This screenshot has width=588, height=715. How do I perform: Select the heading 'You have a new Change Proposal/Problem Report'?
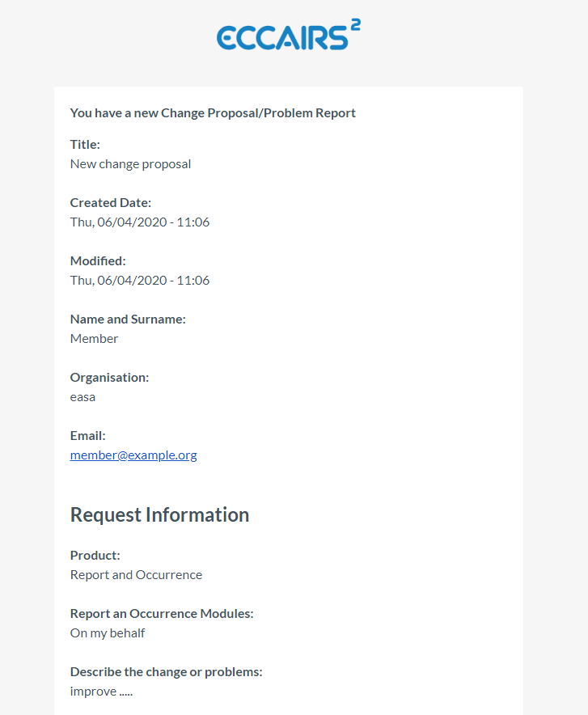[213, 113]
